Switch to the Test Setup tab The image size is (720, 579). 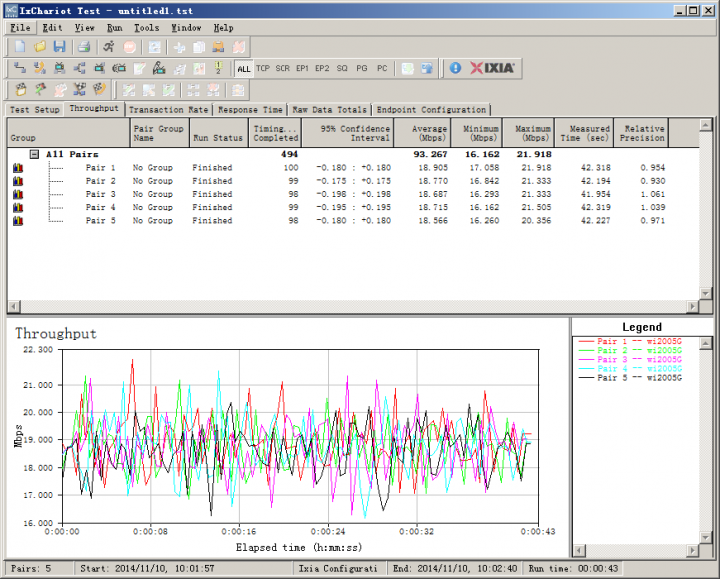coord(35,110)
